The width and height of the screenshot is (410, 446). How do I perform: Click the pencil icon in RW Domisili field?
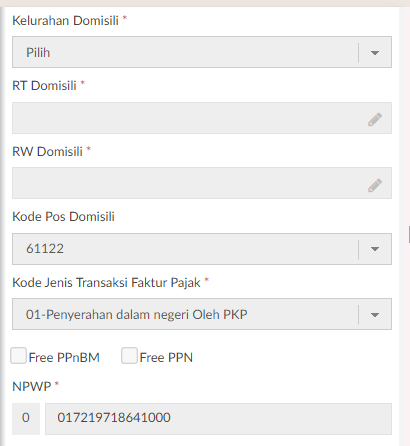375,185
